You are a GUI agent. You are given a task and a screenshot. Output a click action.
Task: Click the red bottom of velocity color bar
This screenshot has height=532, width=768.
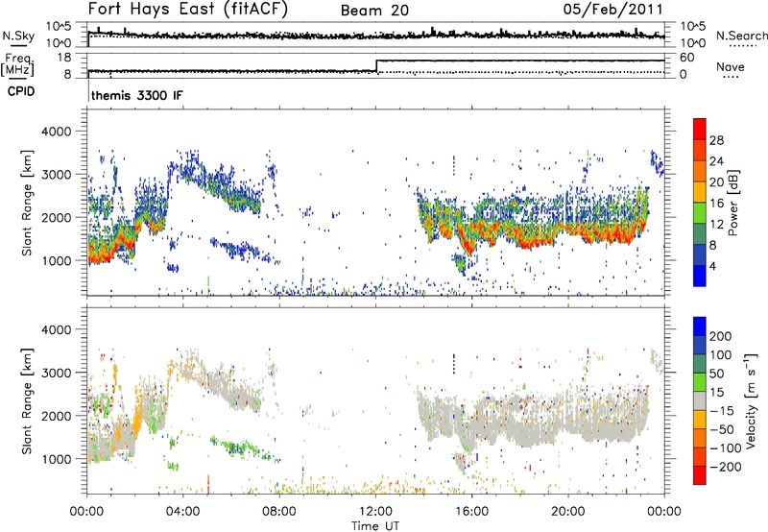pyautogui.click(x=700, y=475)
